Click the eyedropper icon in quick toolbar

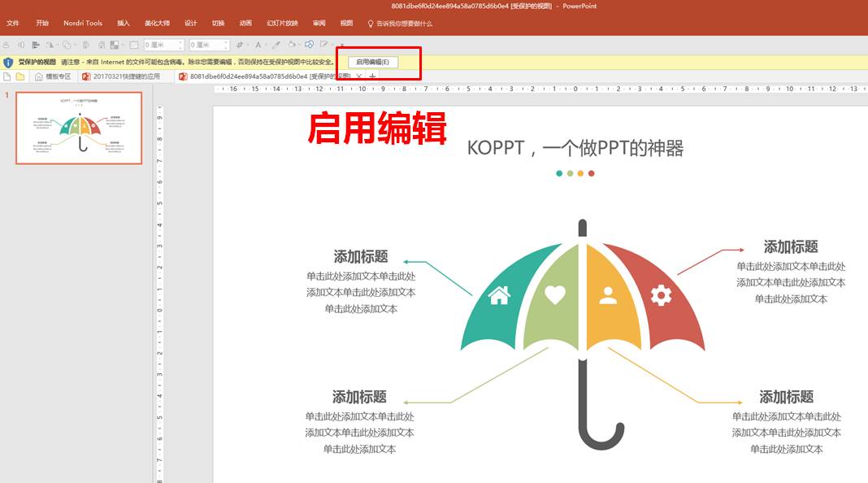click(276, 45)
